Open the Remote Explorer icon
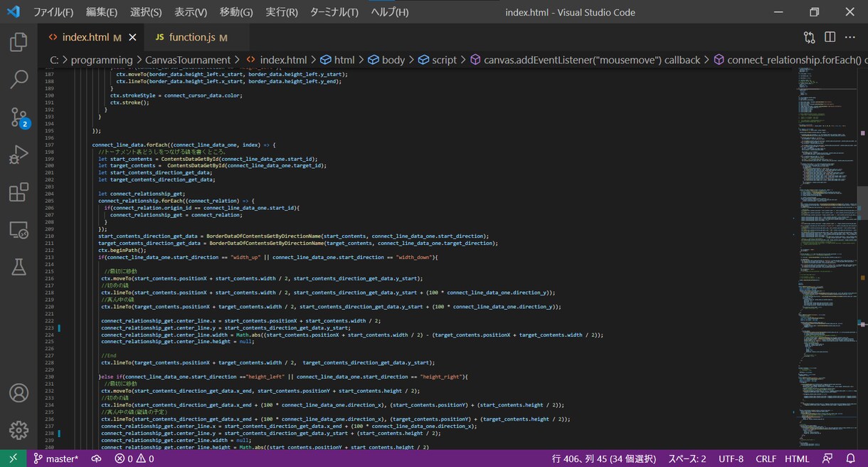 click(x=18, y=229)
